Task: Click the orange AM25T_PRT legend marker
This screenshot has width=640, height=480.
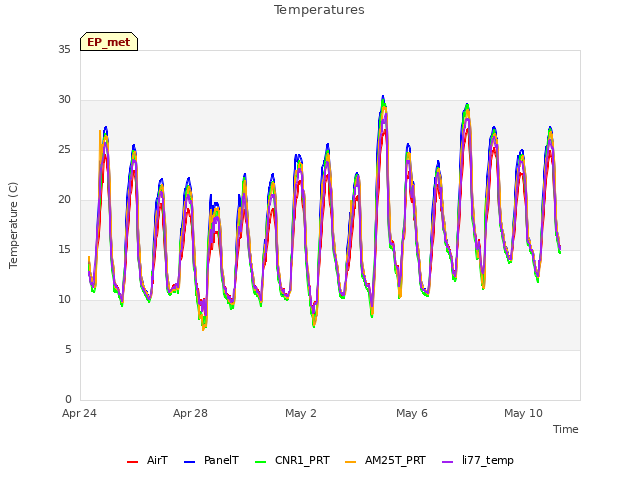Action: click(351, 462)
